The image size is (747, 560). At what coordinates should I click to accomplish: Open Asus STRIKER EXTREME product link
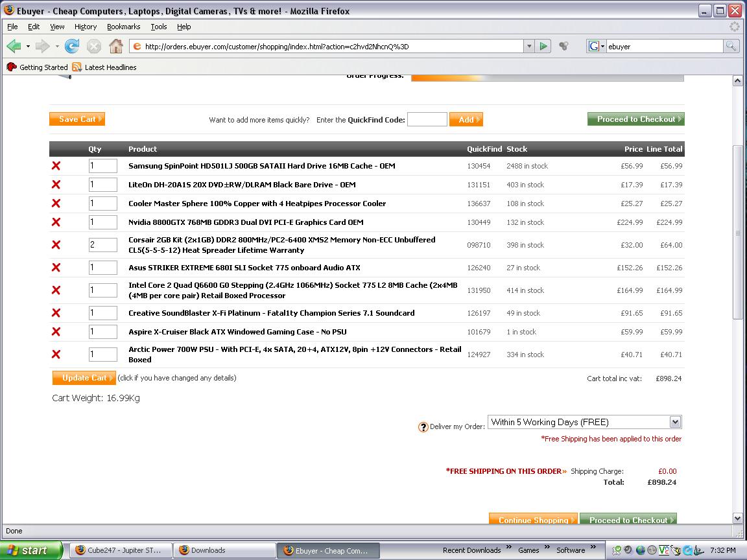[x=244, y=268]
